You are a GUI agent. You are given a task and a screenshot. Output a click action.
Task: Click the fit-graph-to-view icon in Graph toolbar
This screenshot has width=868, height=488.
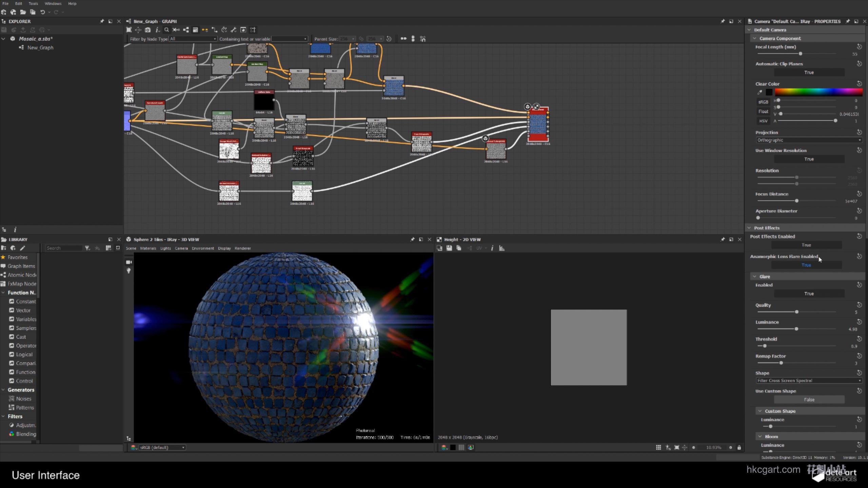click(x=129, y=30)
